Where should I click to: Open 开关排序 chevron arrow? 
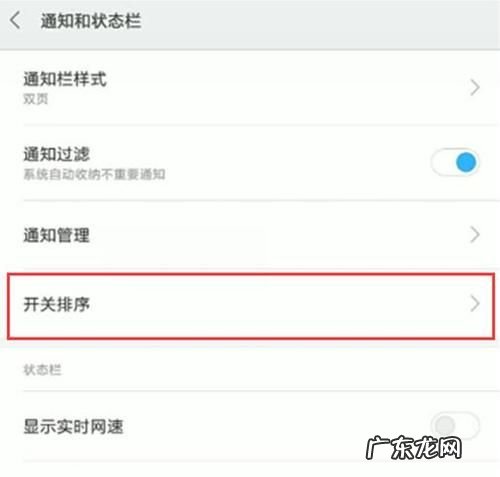[x=475, y=303]
